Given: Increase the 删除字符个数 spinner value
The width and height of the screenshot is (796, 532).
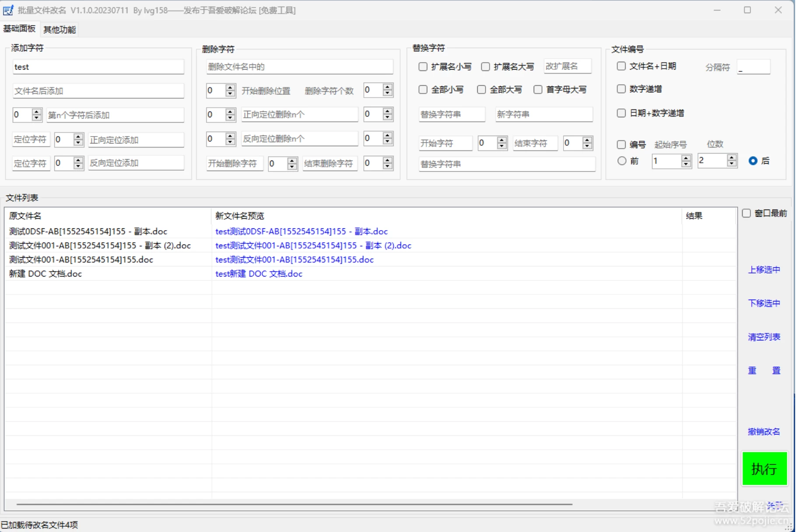Looking at the screenshot, I should pos(387,87).
